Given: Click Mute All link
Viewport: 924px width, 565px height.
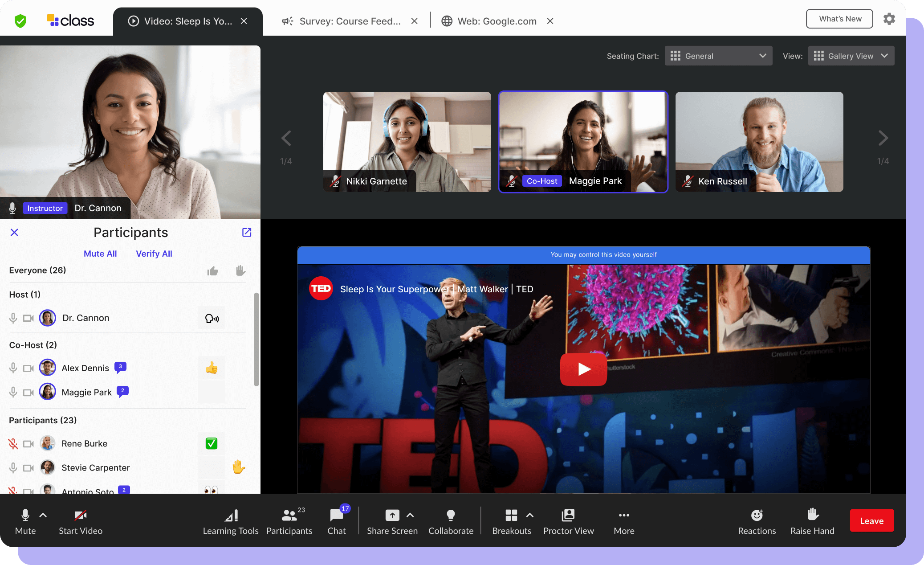Looking at the screenshot, I should pos(100,254).
